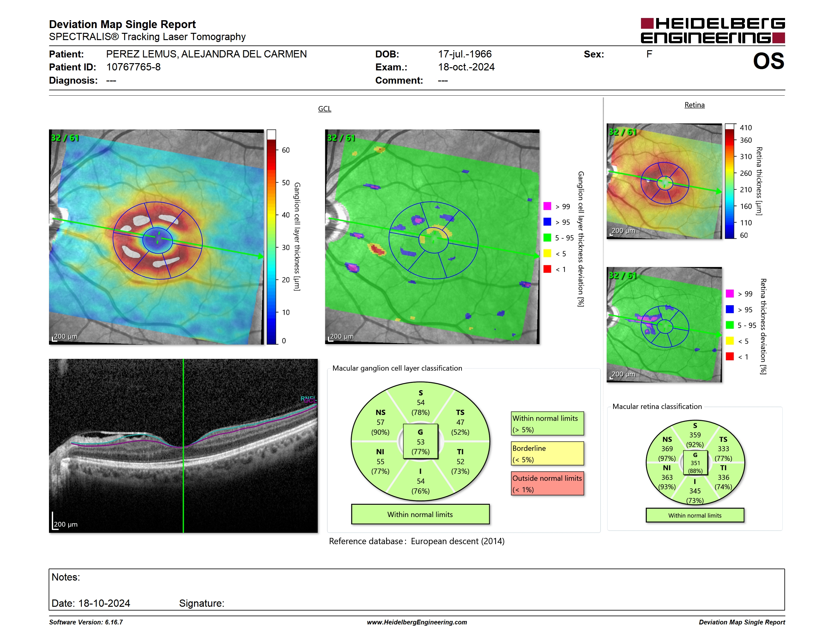The height and width of the screenshot is (644, 834).
Task: Click the Macular ganglion cell layer classification label
Action: tap(397, 368)
